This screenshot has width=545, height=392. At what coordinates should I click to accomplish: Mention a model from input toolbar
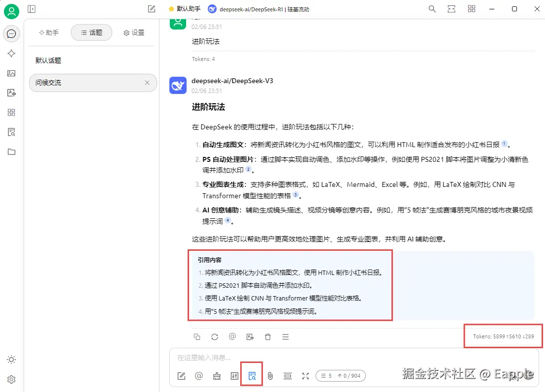pyautogui.click(x=199, y=376)
